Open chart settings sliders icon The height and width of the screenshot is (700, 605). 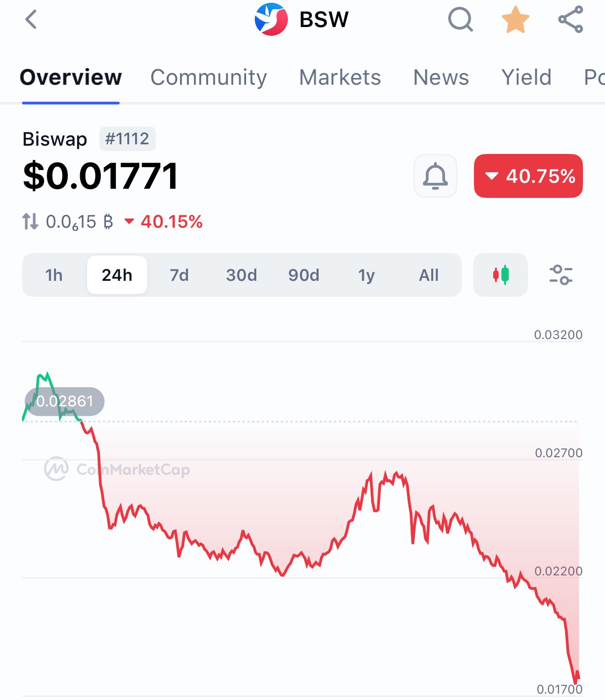[x=561, y=275]
